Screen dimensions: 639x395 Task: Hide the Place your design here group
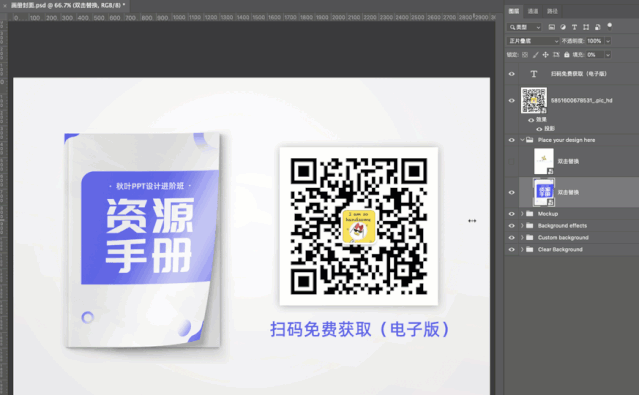coord(511,140)
